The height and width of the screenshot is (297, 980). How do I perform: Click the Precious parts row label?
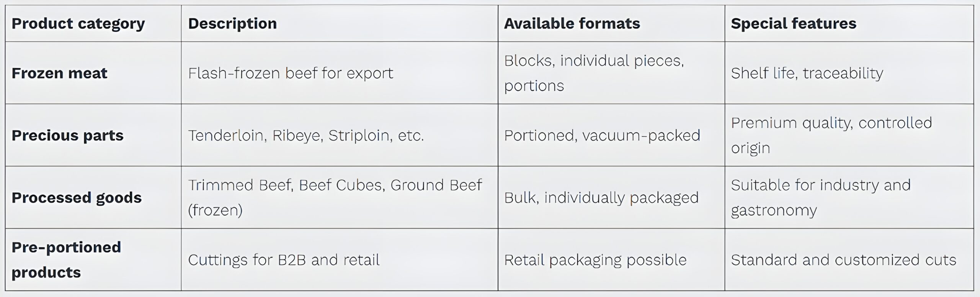point(67,136)
